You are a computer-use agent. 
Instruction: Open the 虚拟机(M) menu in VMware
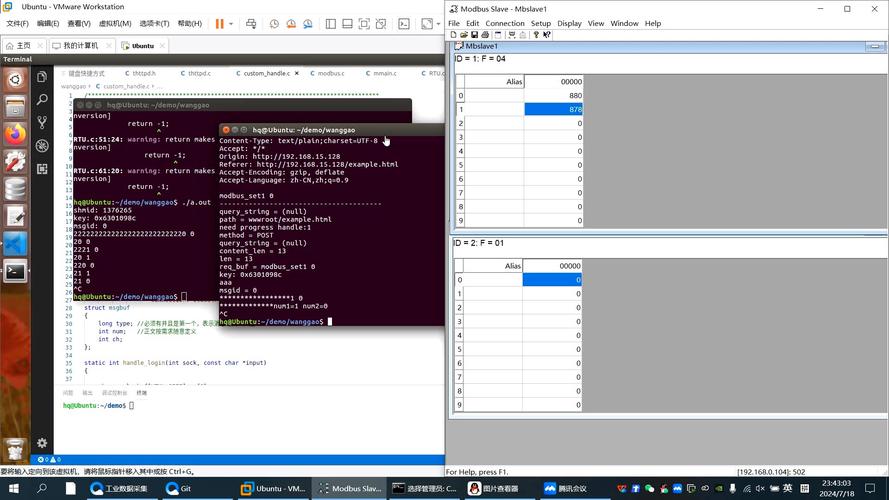coord(115,24)
